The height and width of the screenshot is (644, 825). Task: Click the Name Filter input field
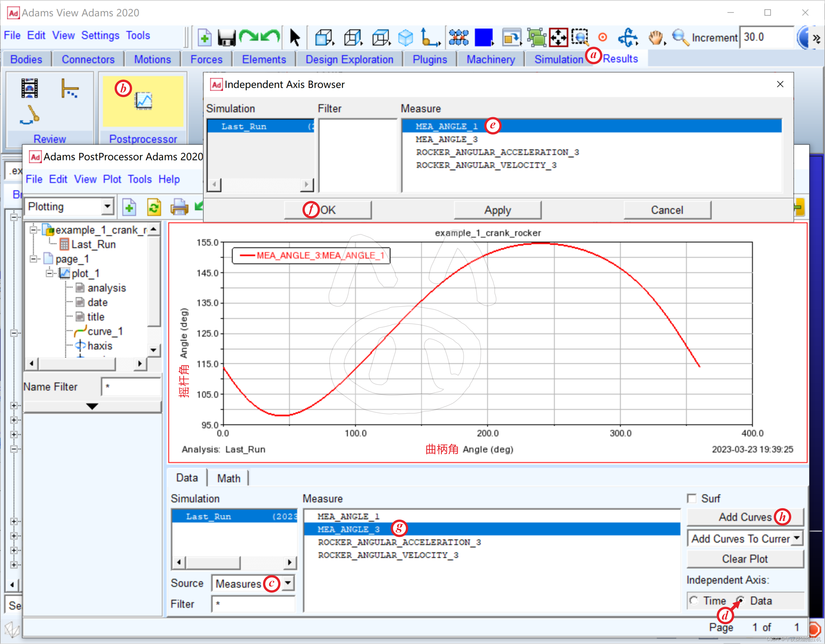tap(131, 387)
